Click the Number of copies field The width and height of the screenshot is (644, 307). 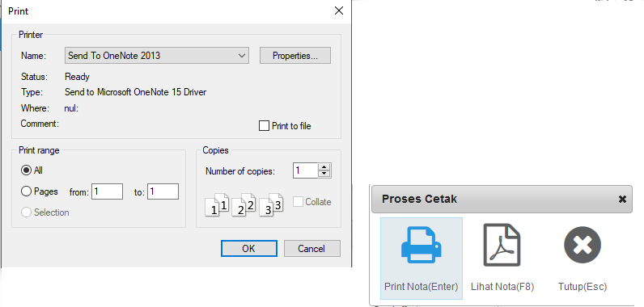click(x=305, y=170)
